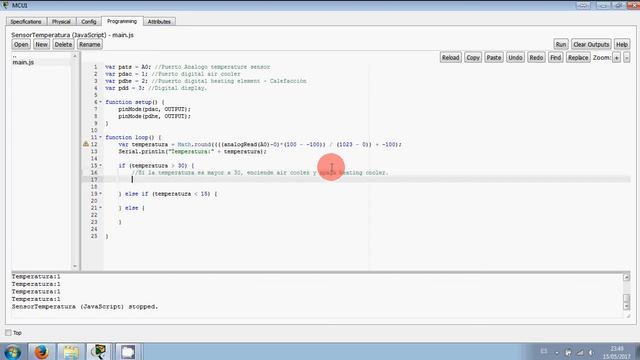The image size is (640, 360).
Task: Click 'SensorTemperatura (JavaScript) stopped.' output line
Action: coord(84,307)
